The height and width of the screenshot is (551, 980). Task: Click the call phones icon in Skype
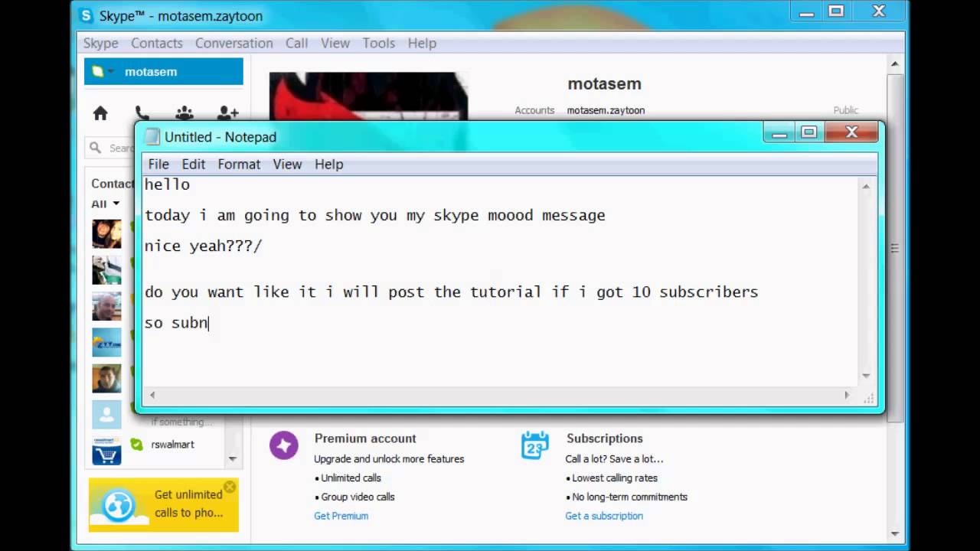(142, 113)
